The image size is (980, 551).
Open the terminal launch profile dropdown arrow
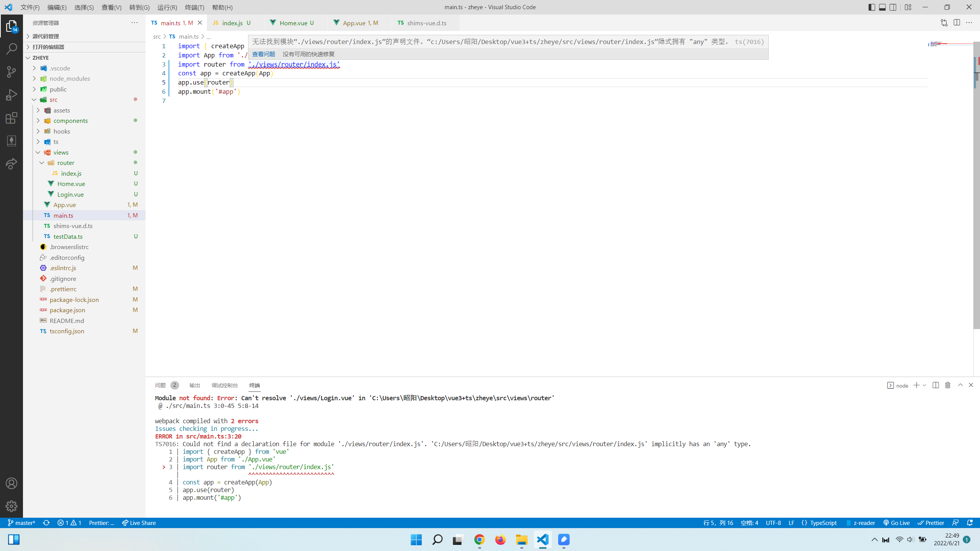[924, 385]
